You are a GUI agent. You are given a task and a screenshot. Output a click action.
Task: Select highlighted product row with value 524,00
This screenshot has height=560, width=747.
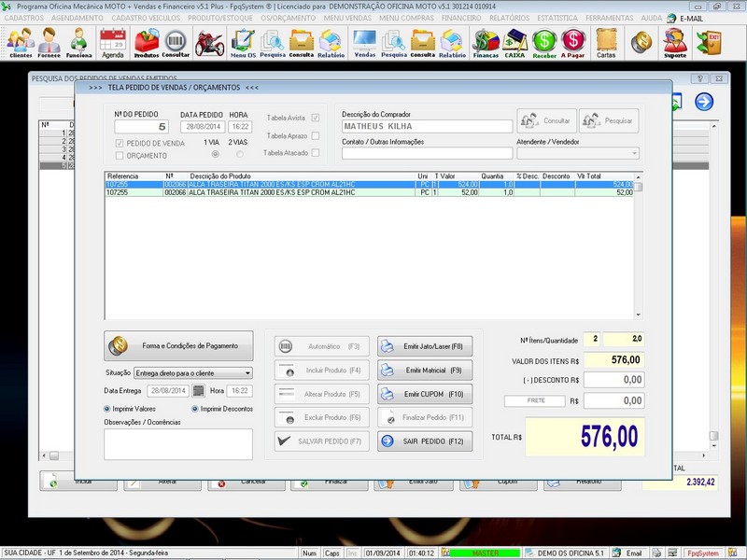(369, 184)
